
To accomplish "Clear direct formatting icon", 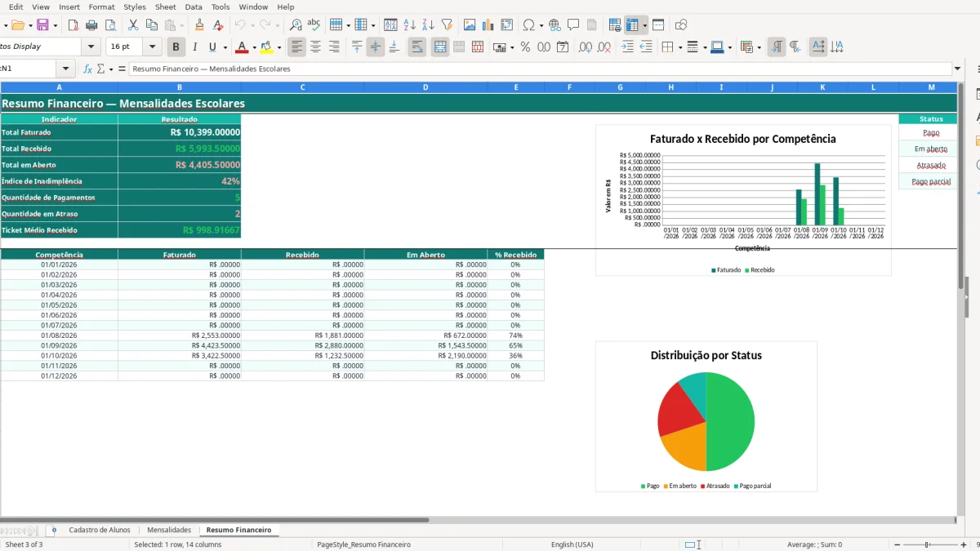I will click(x=217, y=25).
